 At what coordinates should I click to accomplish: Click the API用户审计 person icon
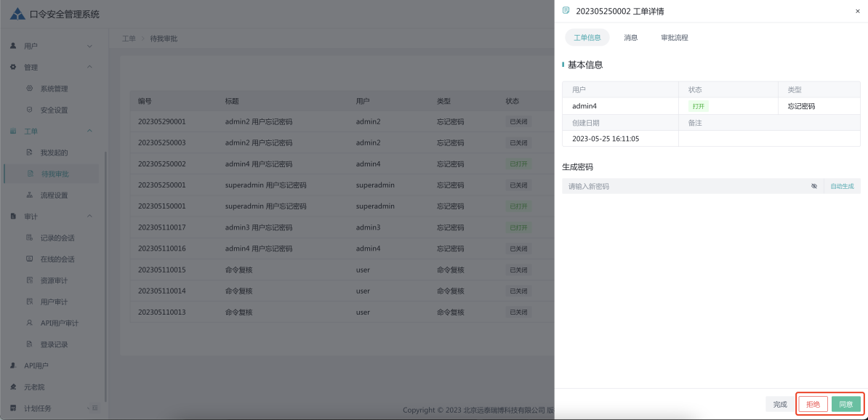coord(29,323)
